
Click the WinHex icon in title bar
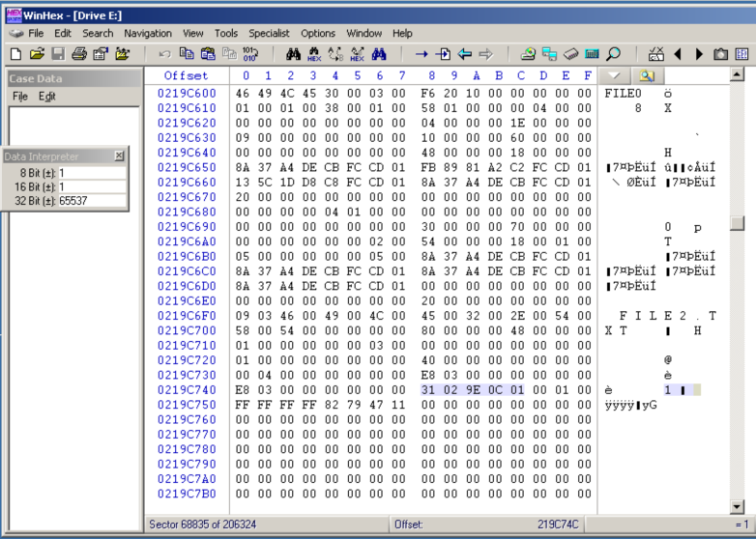pyautogui.click(x=14, y=15)
